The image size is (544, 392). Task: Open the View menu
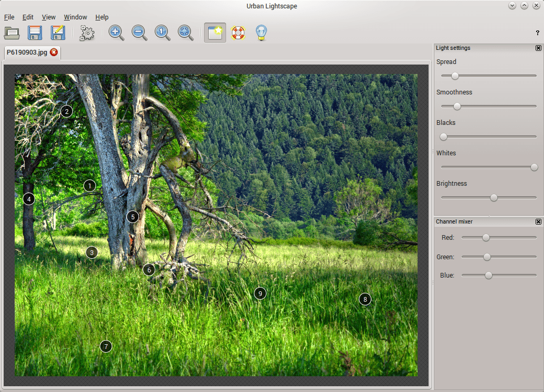pyautogui.click(x=49, y=17)
